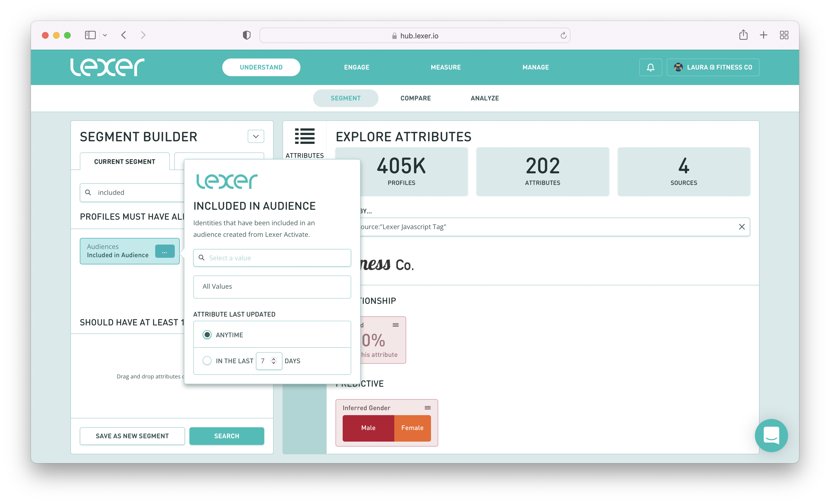Open the ENGAGE menu
The height and width of the screenshot is (504, 830).
pyautogui.click(x=356, y=67)
